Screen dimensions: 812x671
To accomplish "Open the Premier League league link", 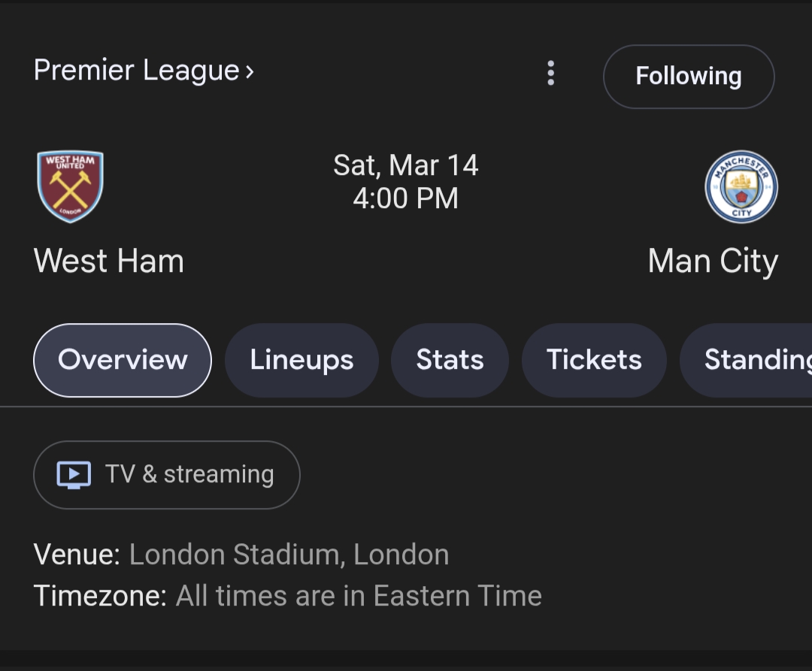I will coord(137,71).
